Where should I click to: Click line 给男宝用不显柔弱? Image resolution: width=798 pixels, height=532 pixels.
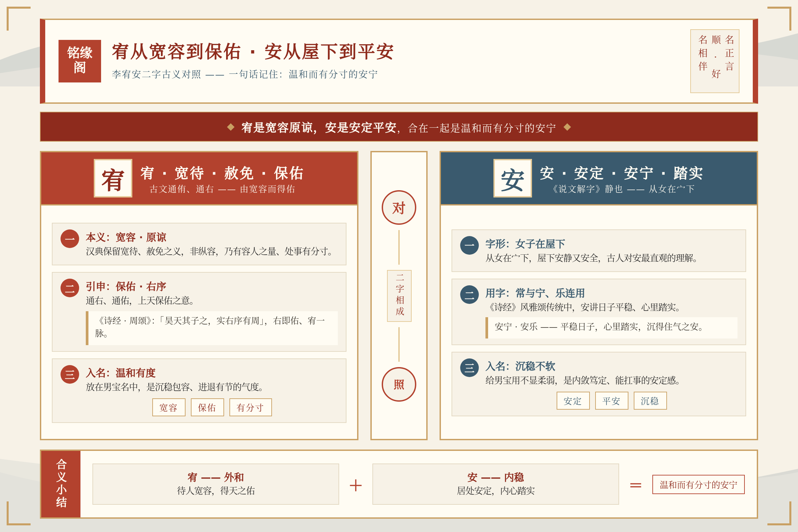pos(584,380)
